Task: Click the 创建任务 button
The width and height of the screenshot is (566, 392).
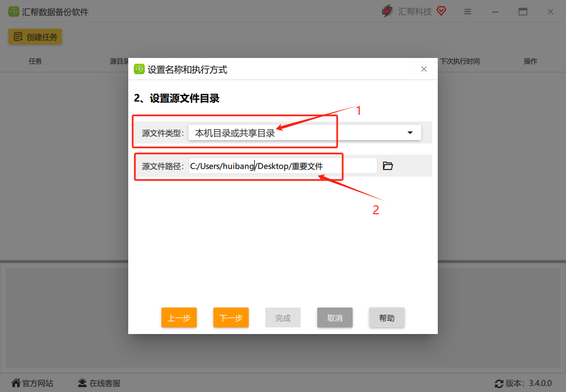Action: tap(35, 36)
